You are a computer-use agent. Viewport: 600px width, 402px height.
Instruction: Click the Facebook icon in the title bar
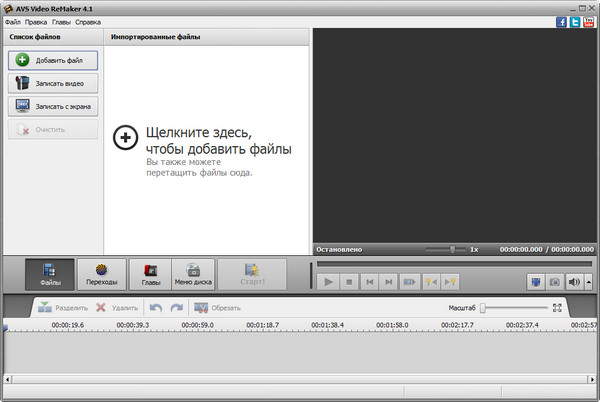pos(561,21)
